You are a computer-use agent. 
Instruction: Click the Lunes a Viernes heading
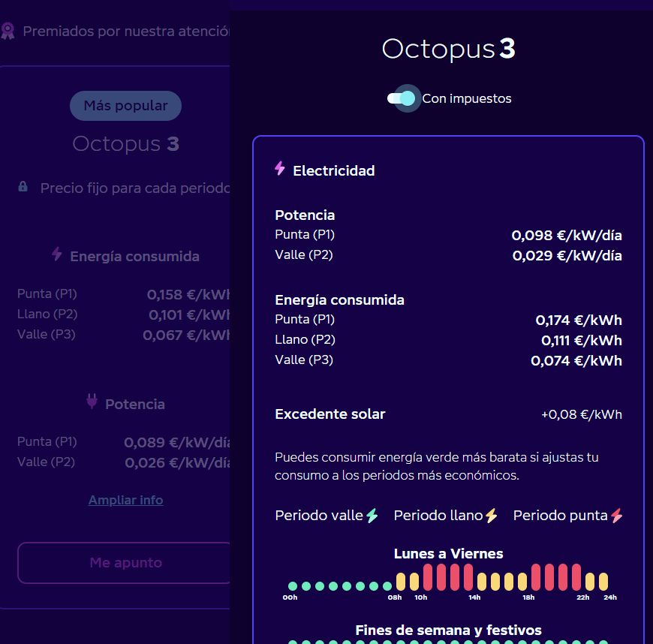(x=449, y=554)
